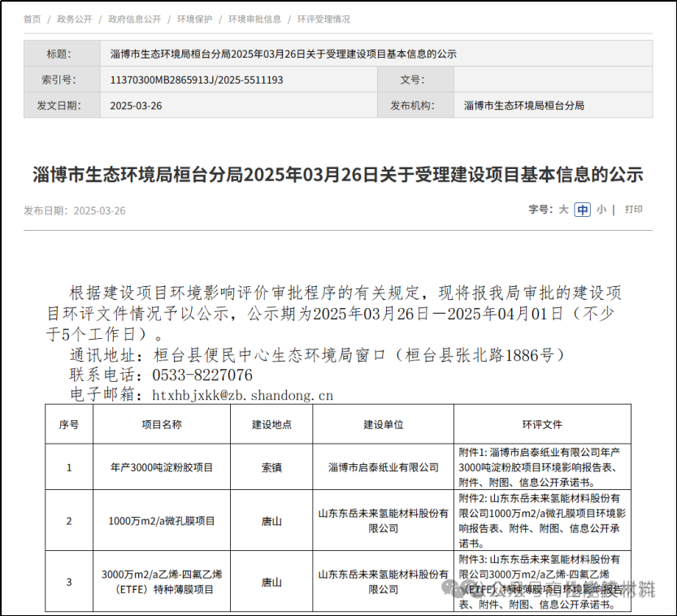Click the 环评文件 column header
677x616 pixels.
point(542,424)
